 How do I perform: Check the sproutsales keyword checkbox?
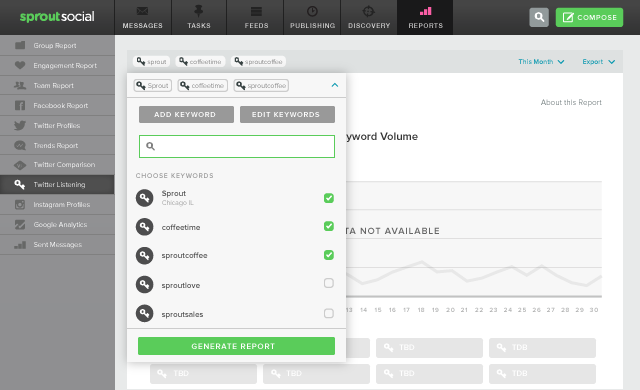coord(329,313)
